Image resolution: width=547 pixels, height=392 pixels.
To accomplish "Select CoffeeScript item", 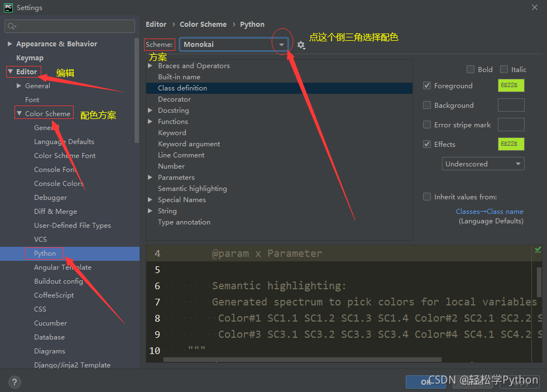I will click(x=54, y=295).
